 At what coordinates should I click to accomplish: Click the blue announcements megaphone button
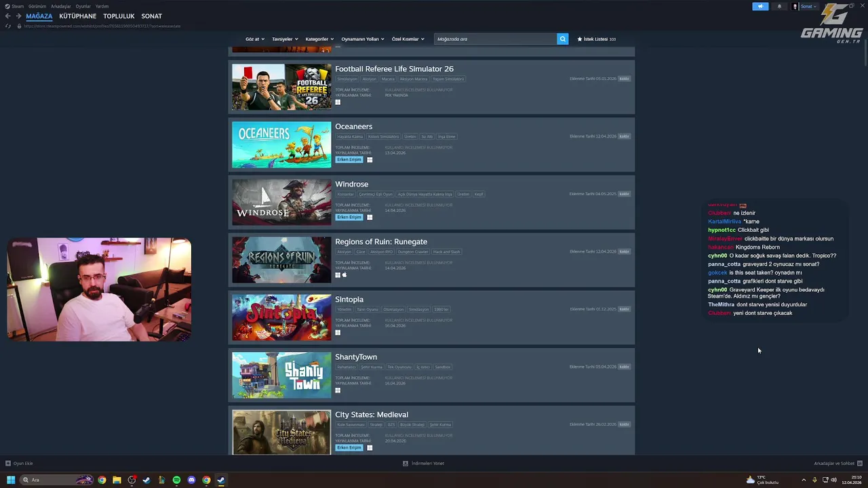(760, 6)
